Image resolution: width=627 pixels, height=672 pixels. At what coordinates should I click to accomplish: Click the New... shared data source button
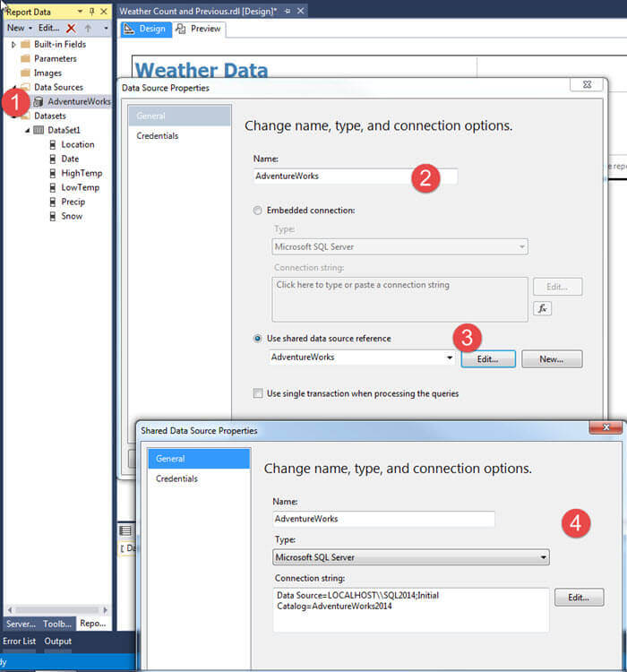click(x=552, y=359)
